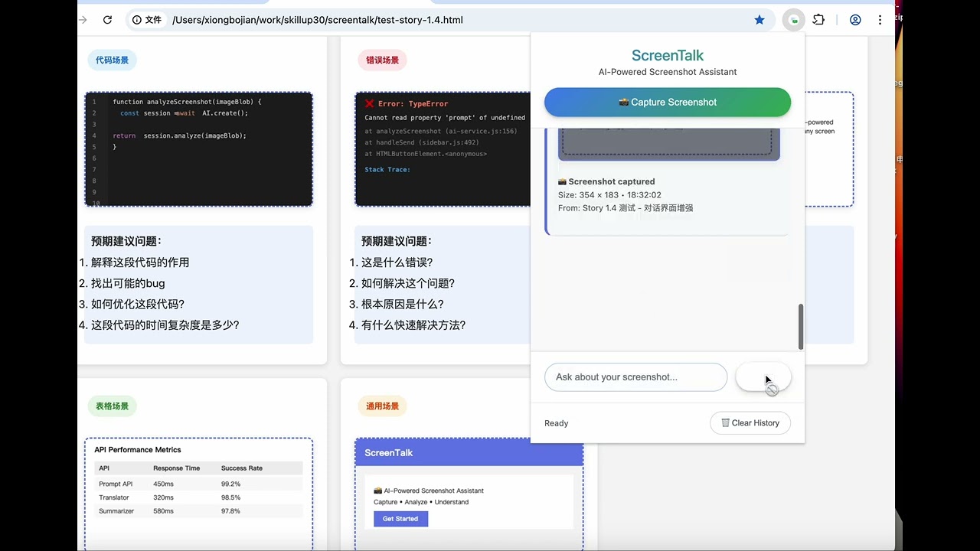This screenshot has height=551, width=980.
Task: Click the ScreenTalk blue banner header
Action: [469, 452]
